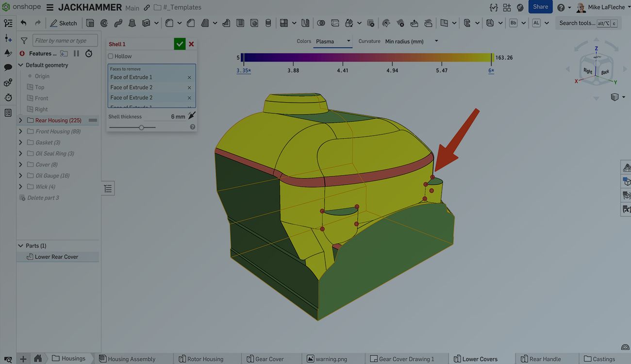Screen dimensions: 631x364
Task: Select the Revolve tool
Action: click(103, 23)
